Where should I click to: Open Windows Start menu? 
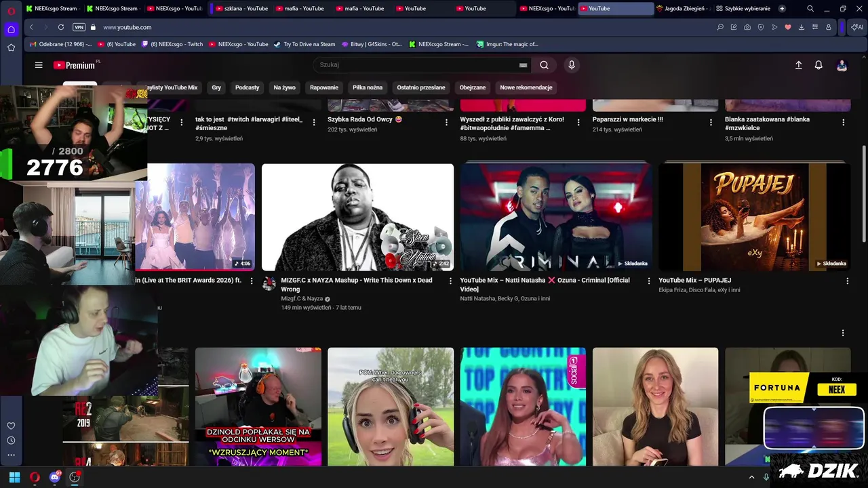tap(14, 477)
